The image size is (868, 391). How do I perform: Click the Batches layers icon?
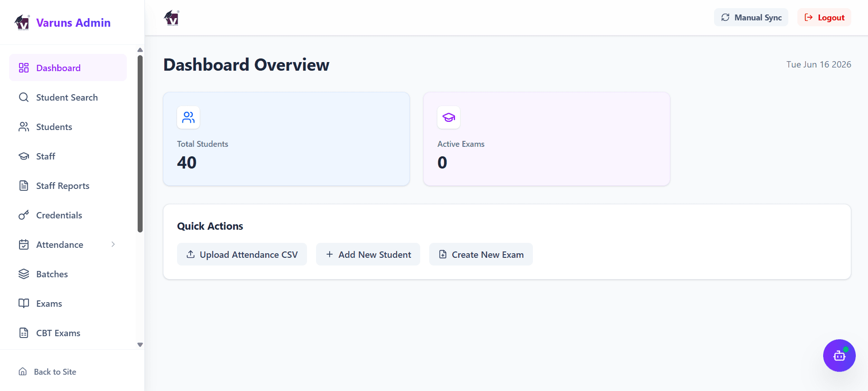(24, 274)
